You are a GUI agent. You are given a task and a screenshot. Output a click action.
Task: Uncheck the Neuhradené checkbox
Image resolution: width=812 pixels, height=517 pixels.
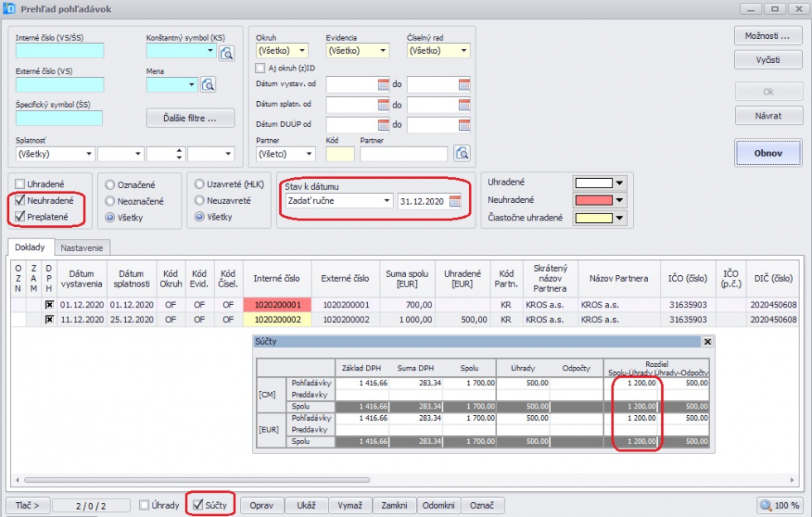tap(20, 200)
